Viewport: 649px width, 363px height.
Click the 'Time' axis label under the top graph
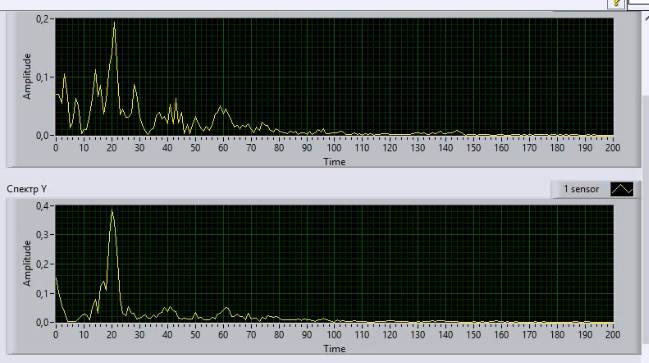334,162
